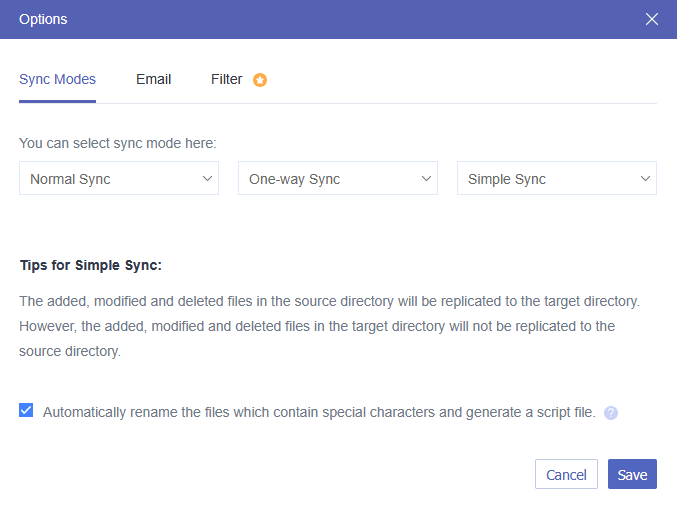Screen dimensions: 677x506
Task: Open the Filter tab
Action: (227, 79)
